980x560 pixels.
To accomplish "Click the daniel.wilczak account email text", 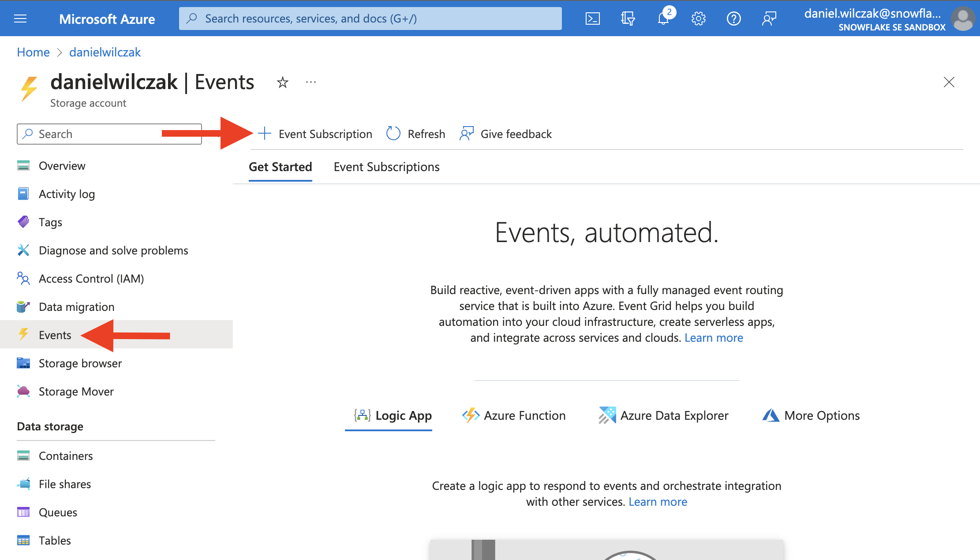I will tap(872, 13).
